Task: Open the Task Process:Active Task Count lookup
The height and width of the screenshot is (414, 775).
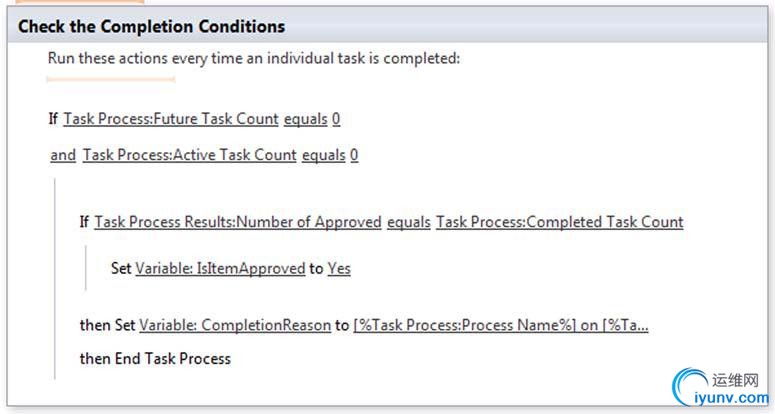Action: [x=189, y=155]
